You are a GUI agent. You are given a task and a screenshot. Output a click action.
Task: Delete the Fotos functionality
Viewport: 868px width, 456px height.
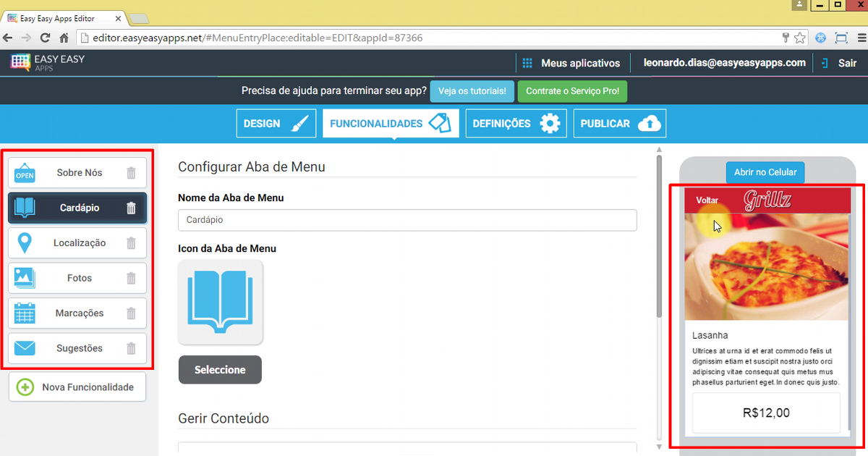(x=131, y=278)
